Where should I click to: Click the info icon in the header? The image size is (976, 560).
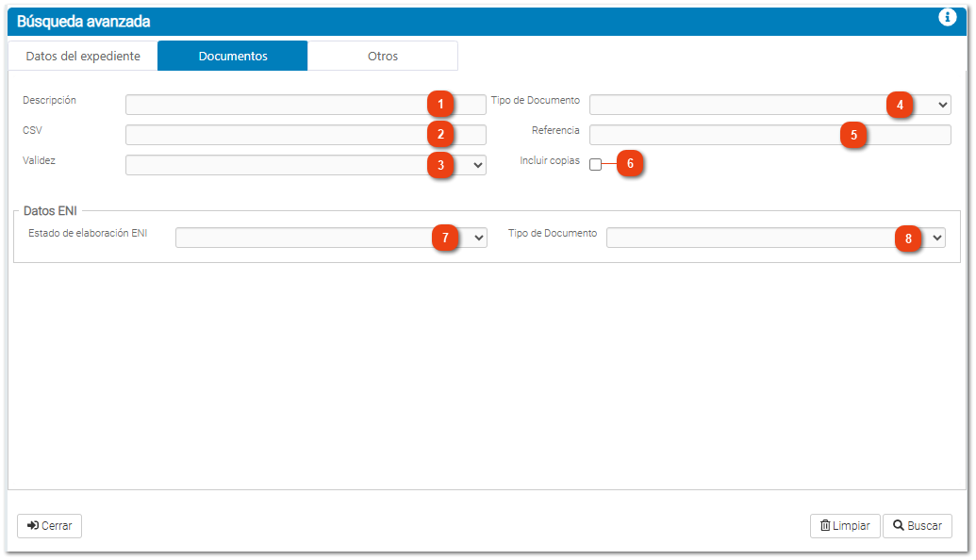[x=947, y=17]
